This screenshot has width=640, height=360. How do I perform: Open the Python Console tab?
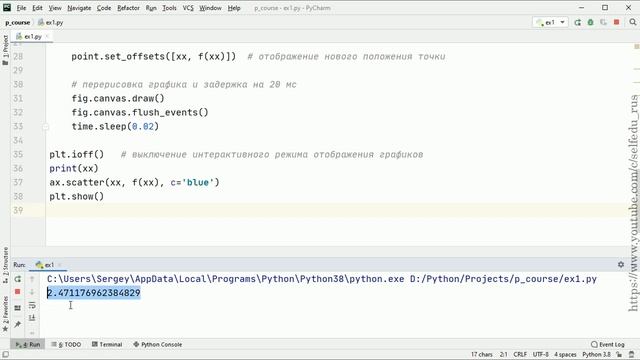pos(158,344)
